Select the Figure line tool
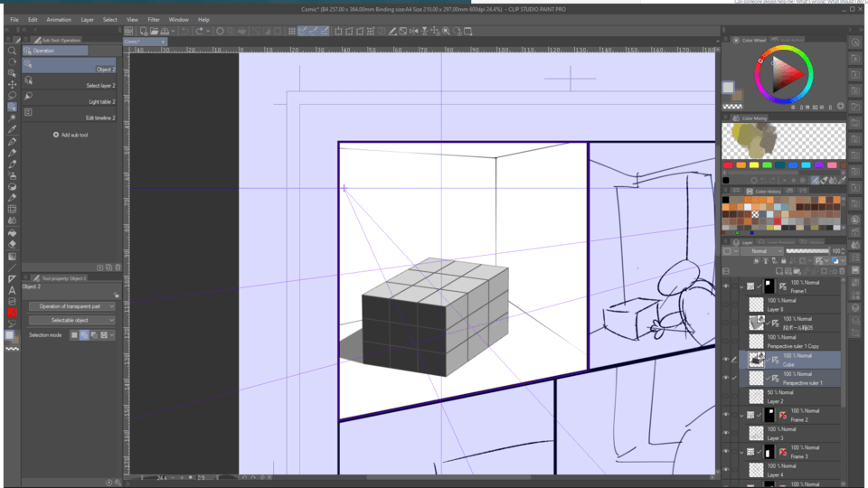This screenshot has width=868, height=488. (12, 267)
